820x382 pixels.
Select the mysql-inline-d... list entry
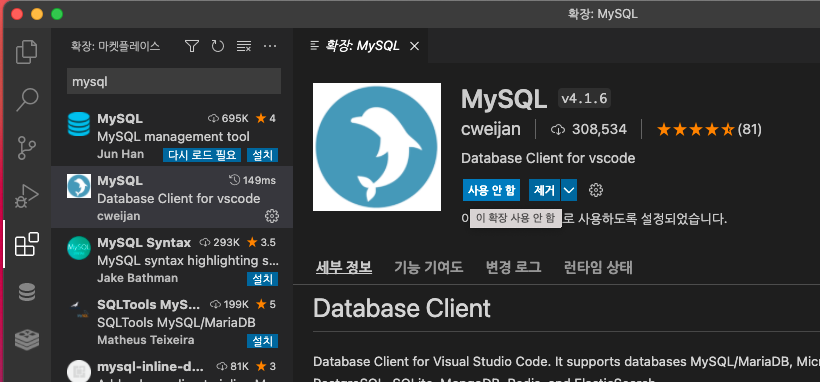coord(172,367)
